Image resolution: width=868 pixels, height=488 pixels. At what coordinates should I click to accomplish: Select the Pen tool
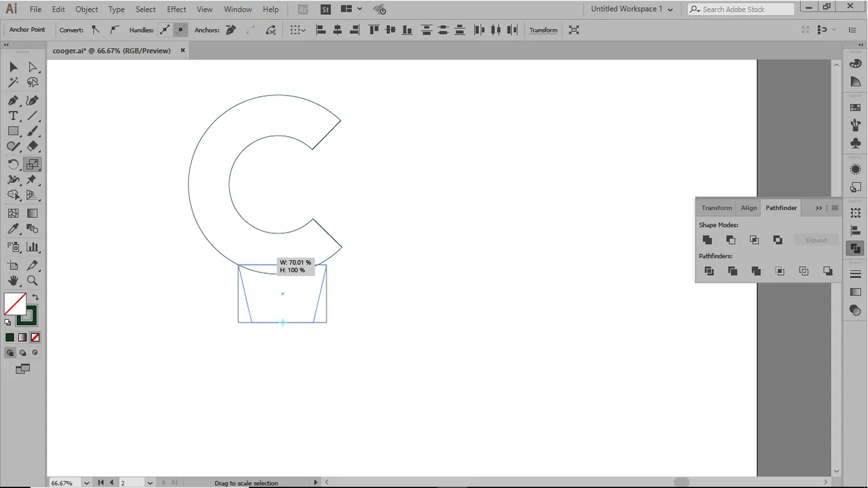[14, 100]
